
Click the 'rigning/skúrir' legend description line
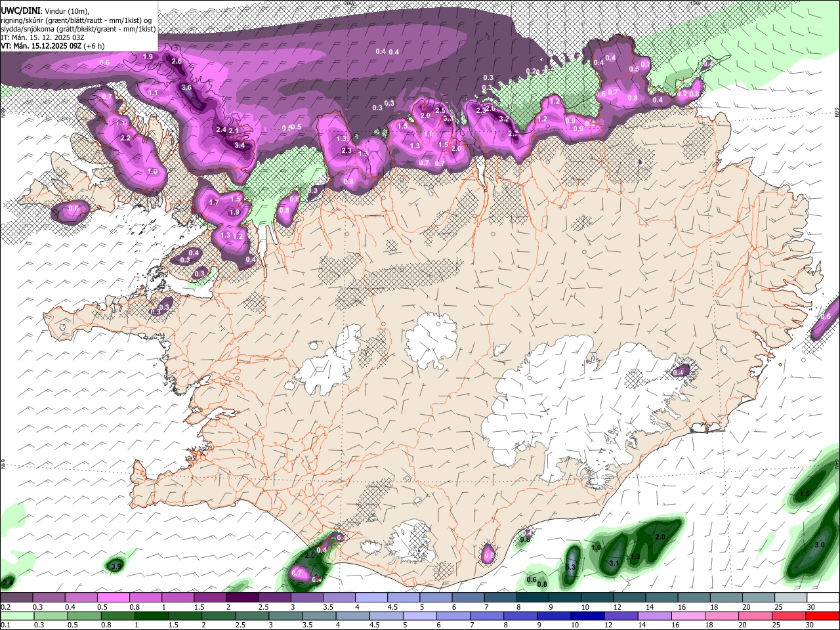(76, 20)
